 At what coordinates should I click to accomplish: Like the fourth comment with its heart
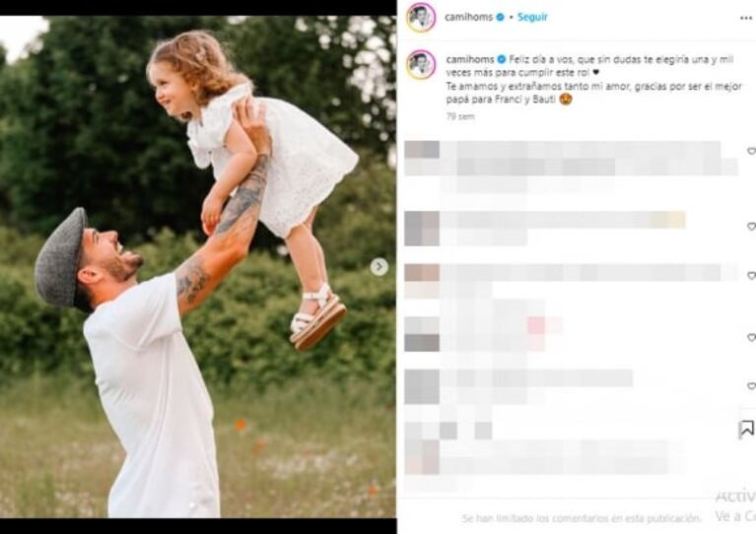[751, 337]
